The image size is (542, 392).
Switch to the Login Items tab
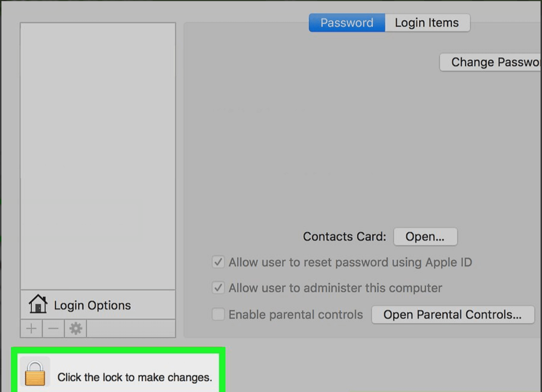[x=427, y=23]
